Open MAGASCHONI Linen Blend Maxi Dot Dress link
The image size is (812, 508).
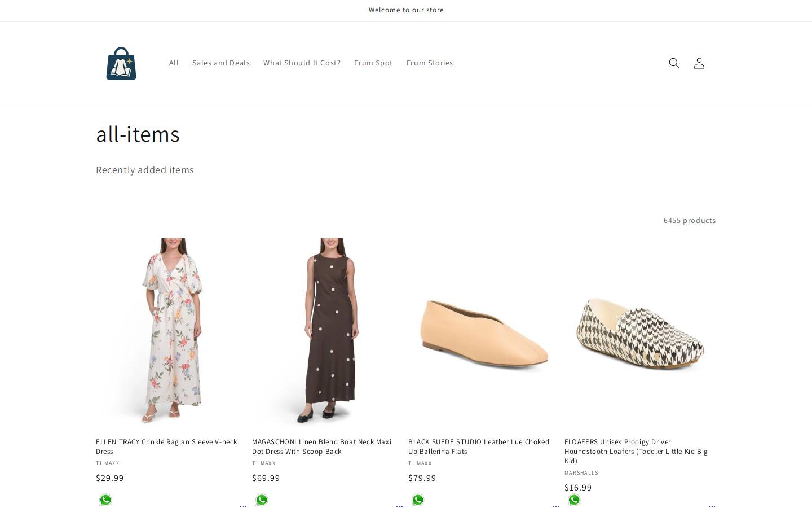coord(321,446)
